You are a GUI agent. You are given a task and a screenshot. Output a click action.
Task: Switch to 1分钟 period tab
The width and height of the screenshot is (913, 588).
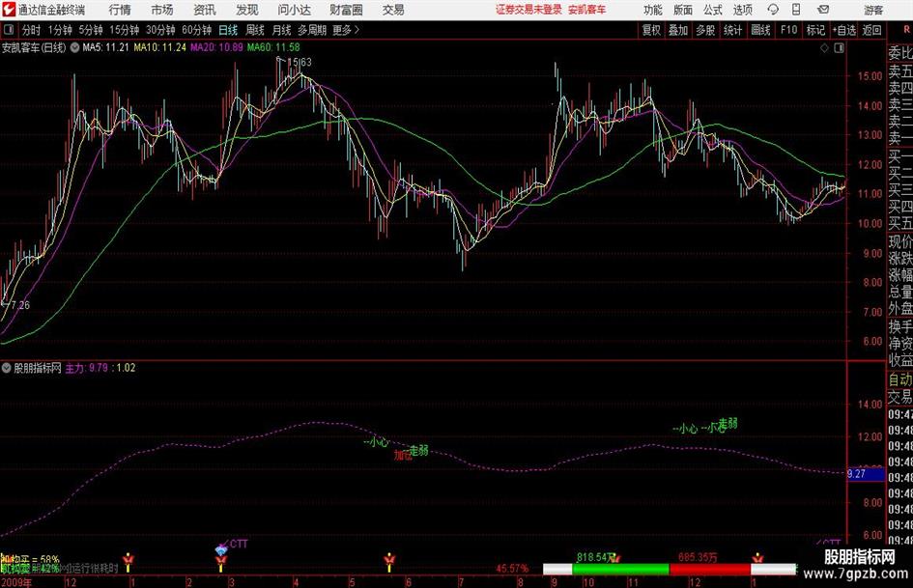coord(60,30)
